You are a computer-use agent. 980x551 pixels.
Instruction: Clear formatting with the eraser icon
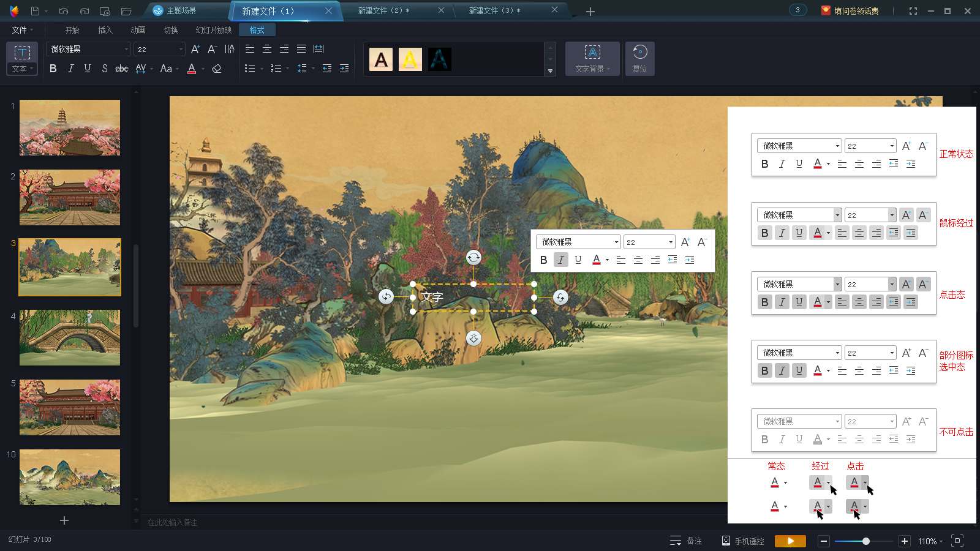tap(216, 69)
